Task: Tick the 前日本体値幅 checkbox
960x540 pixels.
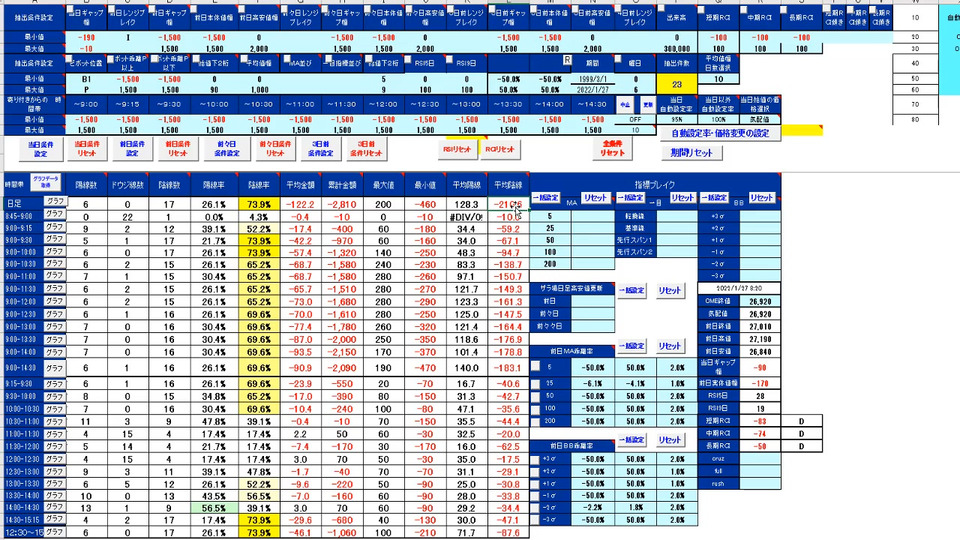Action: click(x=193, y=10)
